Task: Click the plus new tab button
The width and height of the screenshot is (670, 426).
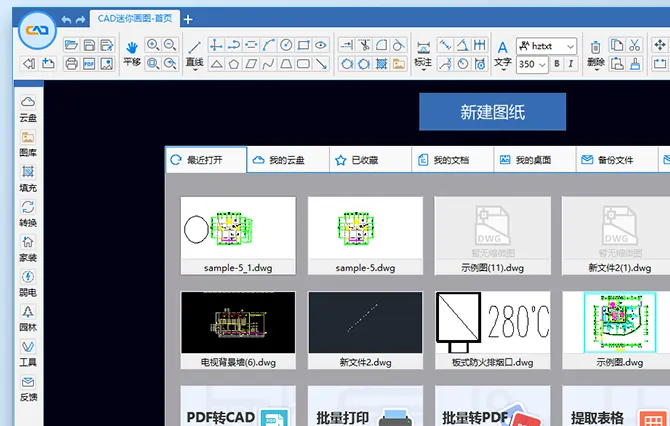Action: [x=188, y=19]
